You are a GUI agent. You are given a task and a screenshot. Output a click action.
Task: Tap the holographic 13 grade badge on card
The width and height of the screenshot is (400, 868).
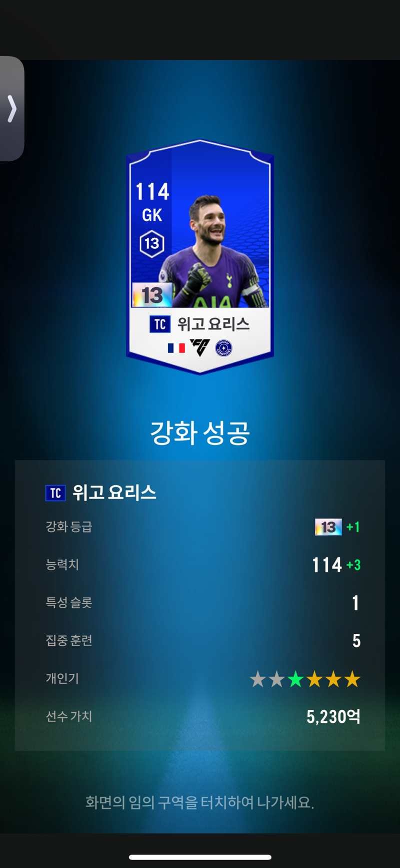[x=152, y=295]
